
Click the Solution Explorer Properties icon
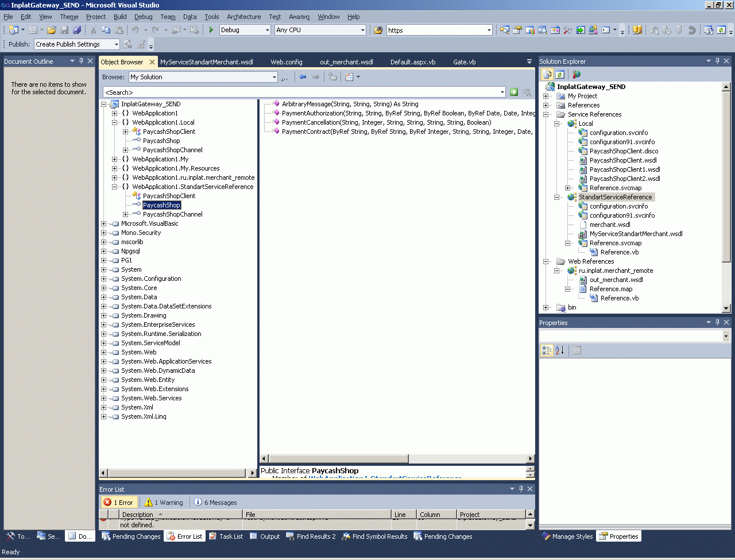click(x=547, y=74)
